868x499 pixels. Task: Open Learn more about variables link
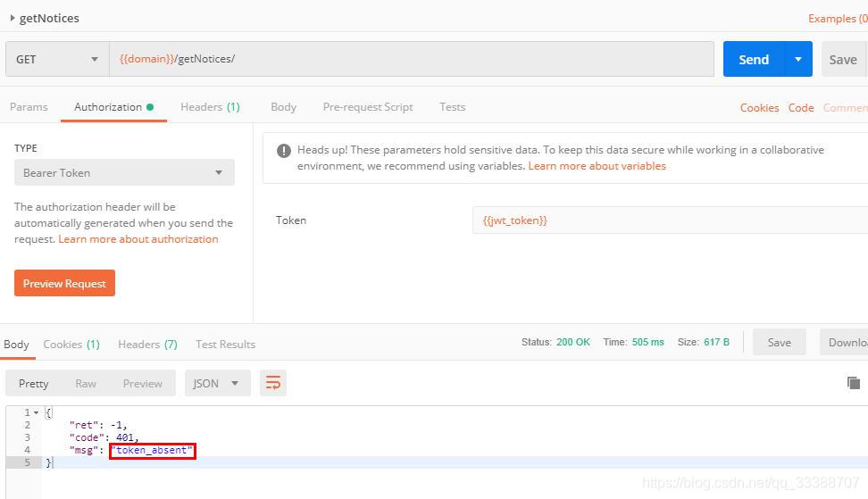[x=597, y=166]
